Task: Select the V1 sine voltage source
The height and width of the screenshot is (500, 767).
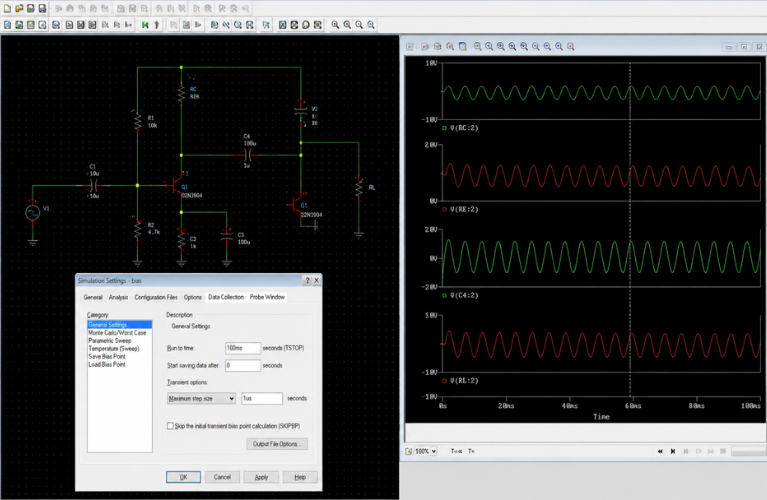Action: [x=33, y=213]
